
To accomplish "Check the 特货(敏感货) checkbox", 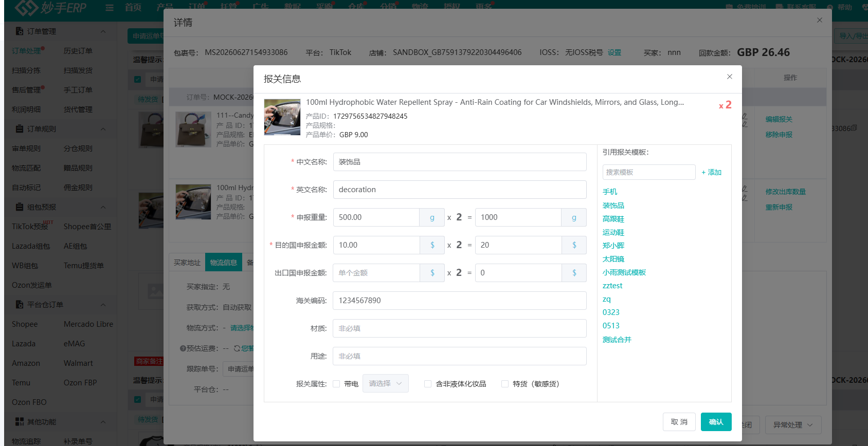I will pos(505,384).
